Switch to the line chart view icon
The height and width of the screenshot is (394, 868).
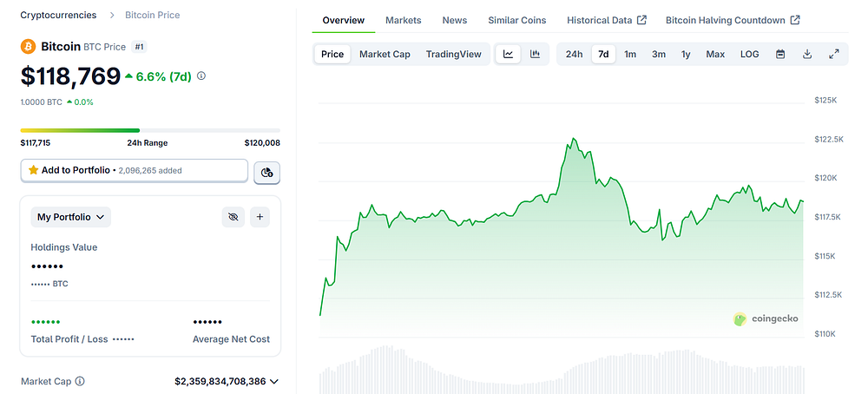pyautogui.click(x=508, y=54)
